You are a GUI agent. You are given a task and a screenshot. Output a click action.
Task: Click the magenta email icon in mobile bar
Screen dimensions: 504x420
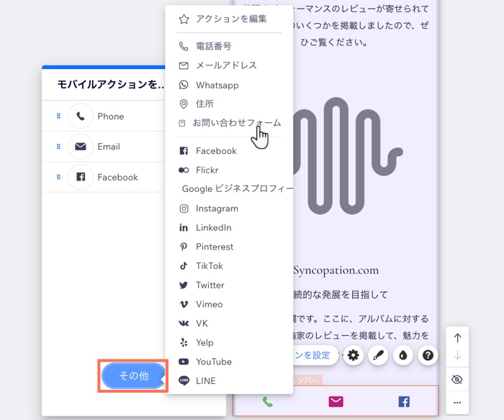coord(336,401)
